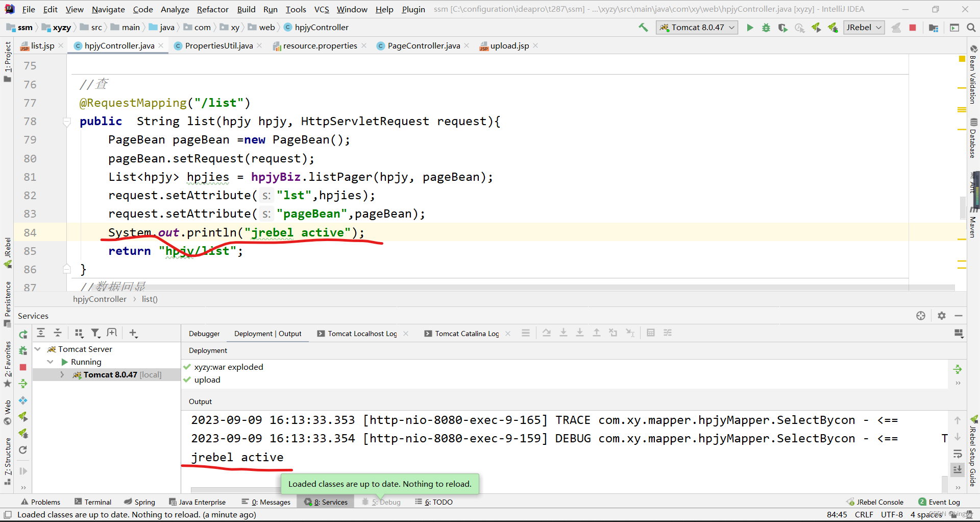Click the Run with Coverage shield icon
The image size is (980, 522).
tap(782, 28)
